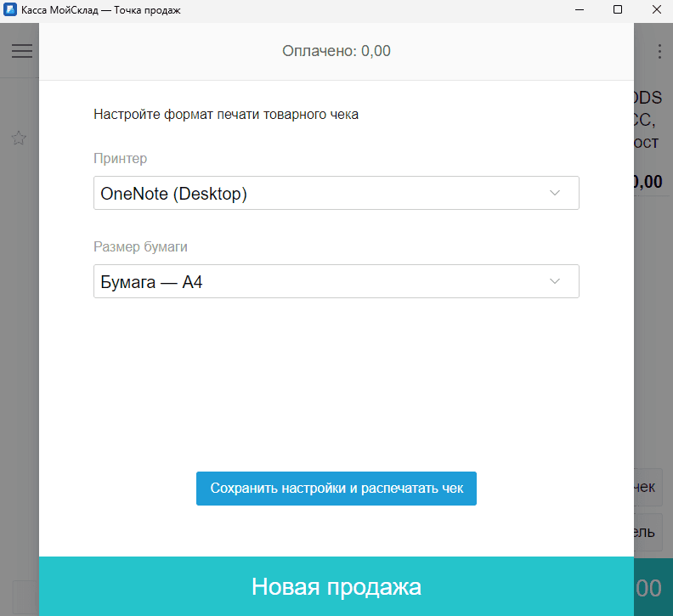Open the hamburger menu icon
This screenshot has width=673, height=616.
click(x=22, y=51)
